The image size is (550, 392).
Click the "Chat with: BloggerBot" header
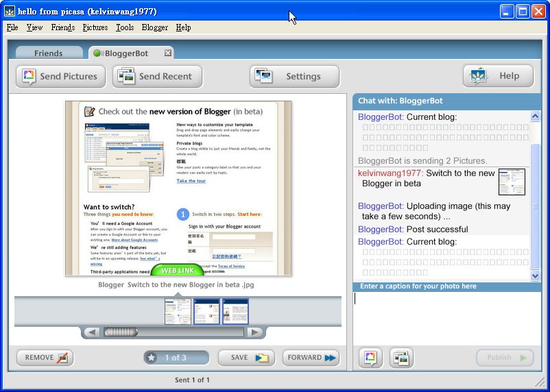click(x=400, y=101)
